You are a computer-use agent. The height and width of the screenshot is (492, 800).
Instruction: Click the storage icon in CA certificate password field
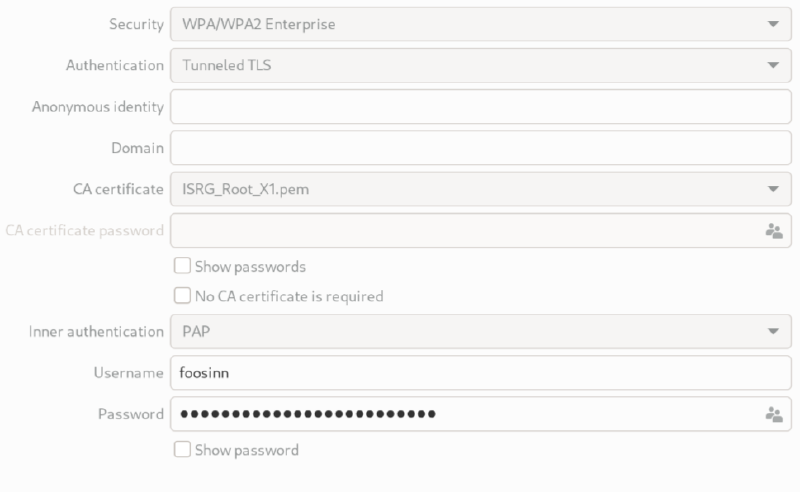pos(773,231)
